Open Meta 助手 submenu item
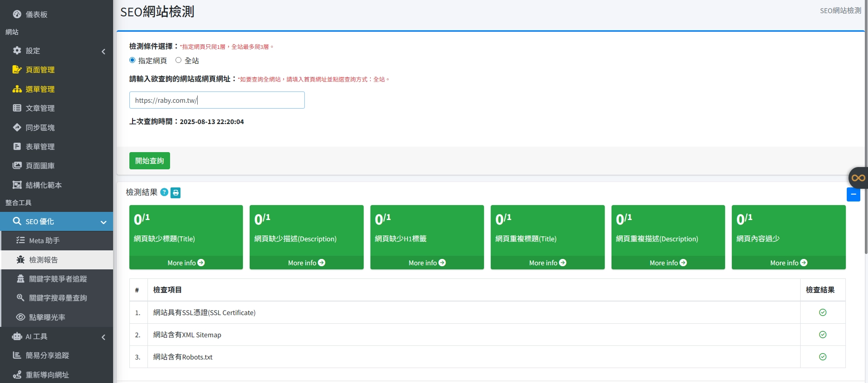Screen dimensions: 868x383 point(57,240)
